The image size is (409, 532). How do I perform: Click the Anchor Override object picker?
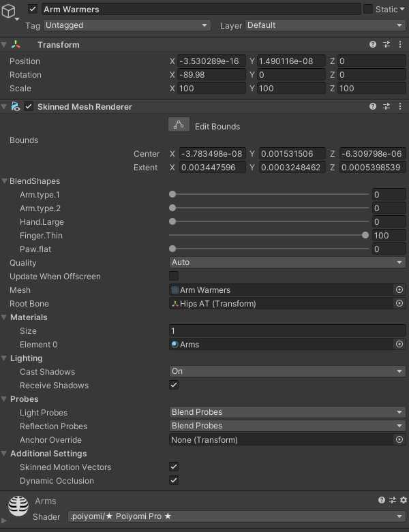tap(399, 440)
